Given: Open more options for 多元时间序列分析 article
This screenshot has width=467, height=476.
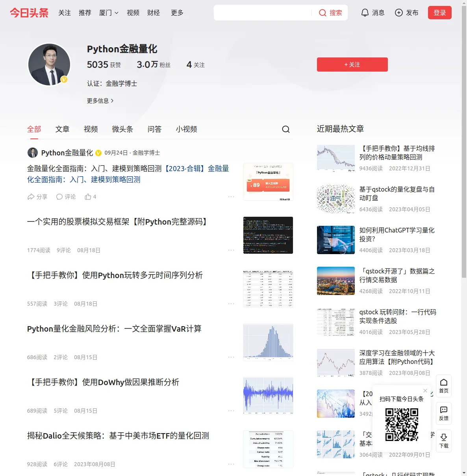Looking at the screenshot, I should coord(231,304).
